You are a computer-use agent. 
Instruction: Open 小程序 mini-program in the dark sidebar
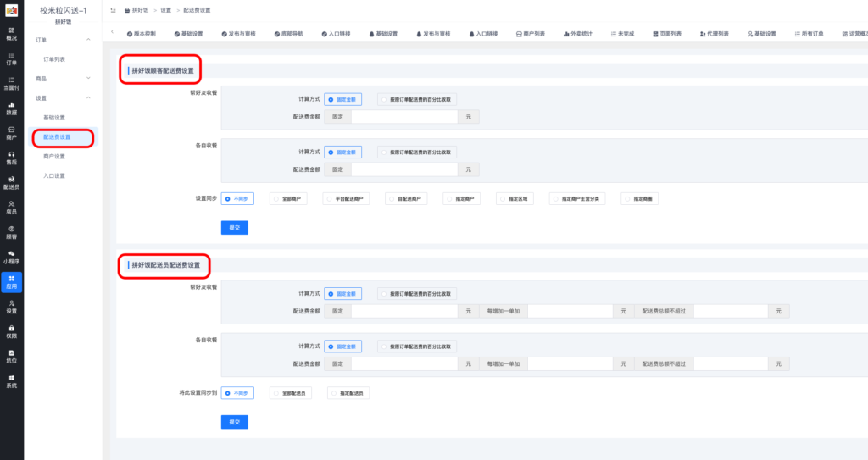(11, 258)
